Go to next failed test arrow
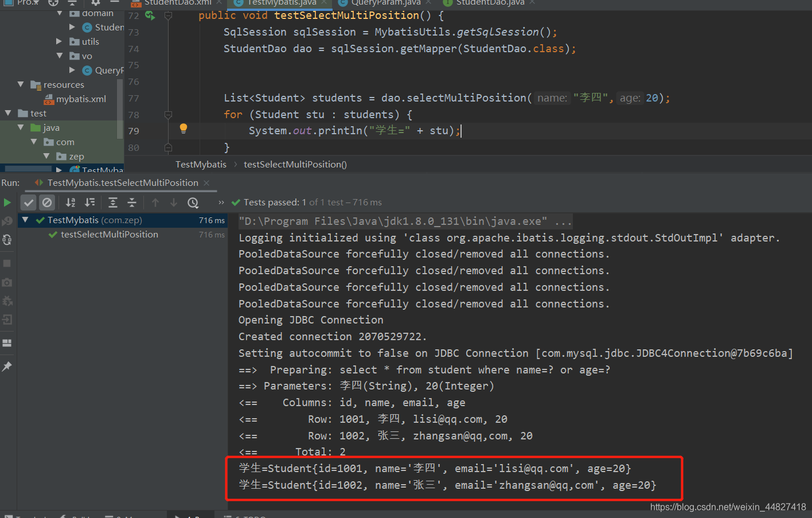Viewport: 812px width, 518px height. [174, 202]
